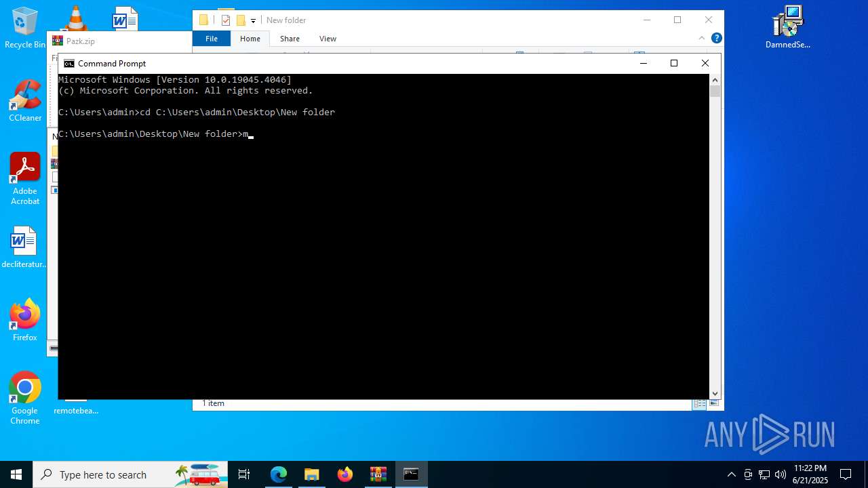868x488 pixels.
Task: Open Explorer Help question mark icon
Action: pyautogui.click(x=716, y=39)
